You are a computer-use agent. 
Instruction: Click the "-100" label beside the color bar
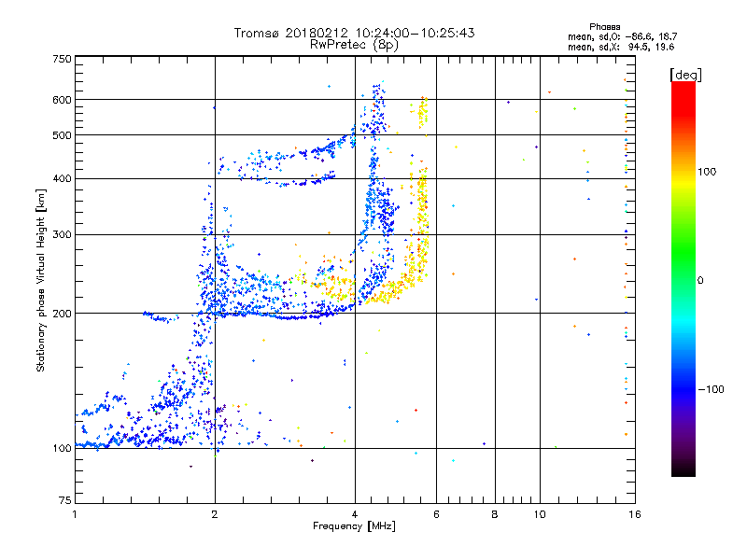click(711, 389)
